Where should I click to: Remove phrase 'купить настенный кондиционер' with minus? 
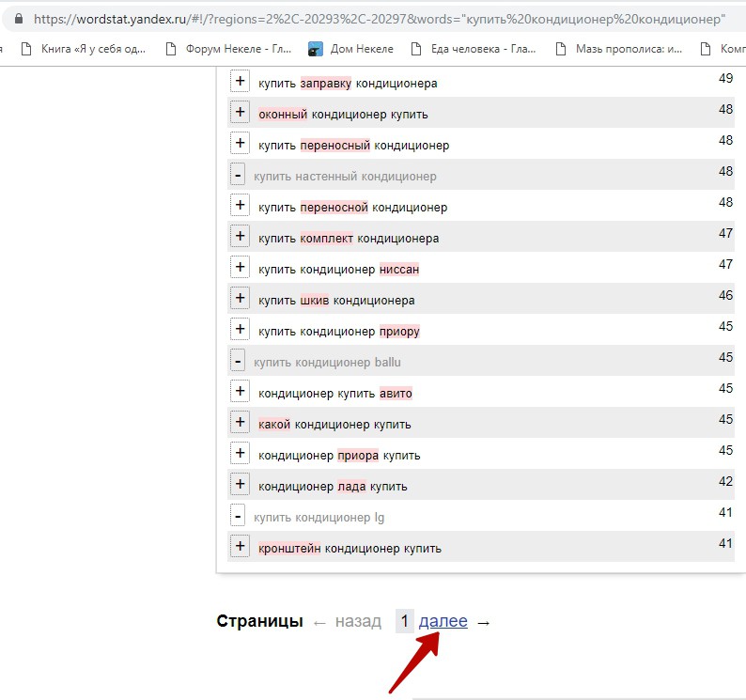click(238, 174)
